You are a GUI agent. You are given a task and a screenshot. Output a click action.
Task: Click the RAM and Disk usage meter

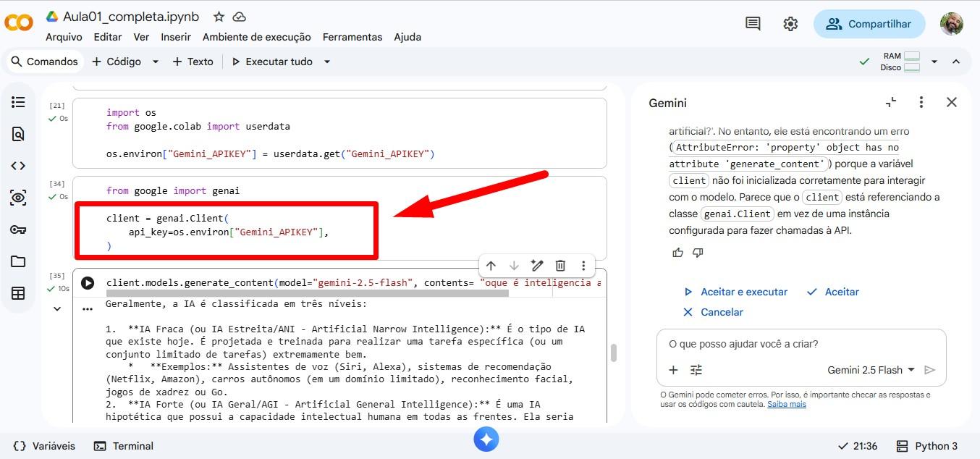[x=900, y=62]
